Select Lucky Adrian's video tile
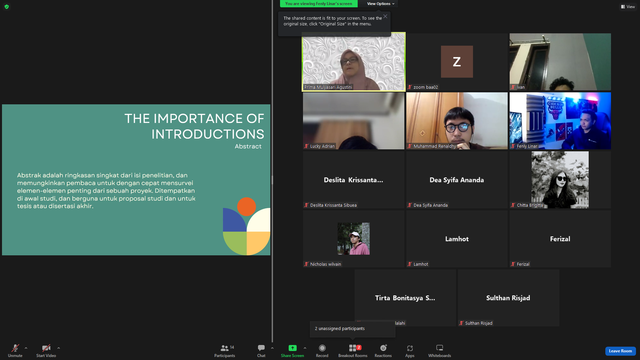This screenshot has width=640, height=360. pos(353,121)
